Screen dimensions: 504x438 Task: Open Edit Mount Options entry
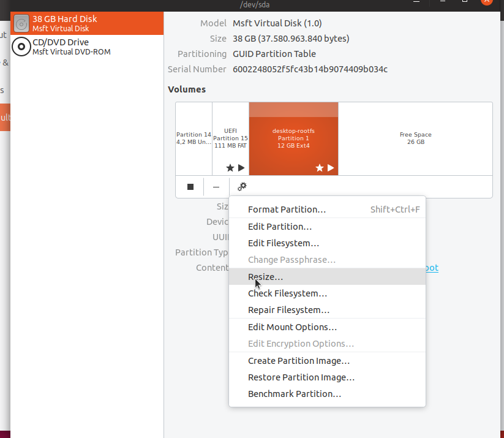pyautogui.click(x=327, y=327)
